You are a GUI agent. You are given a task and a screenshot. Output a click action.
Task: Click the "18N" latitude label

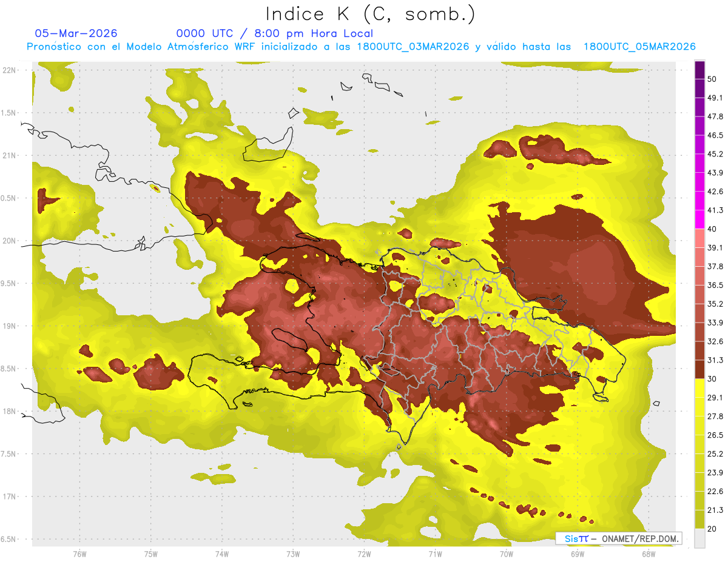click(x=9, y=412)
